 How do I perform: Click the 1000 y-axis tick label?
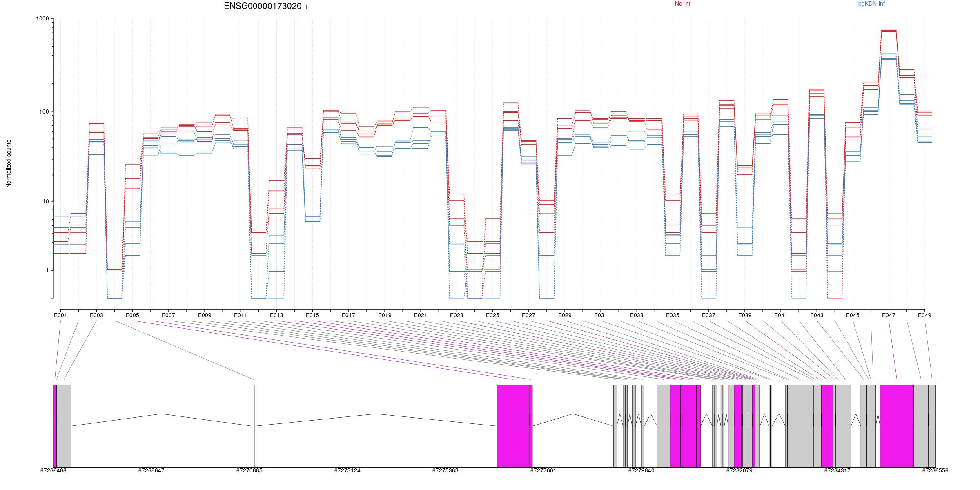pos(42,19)
